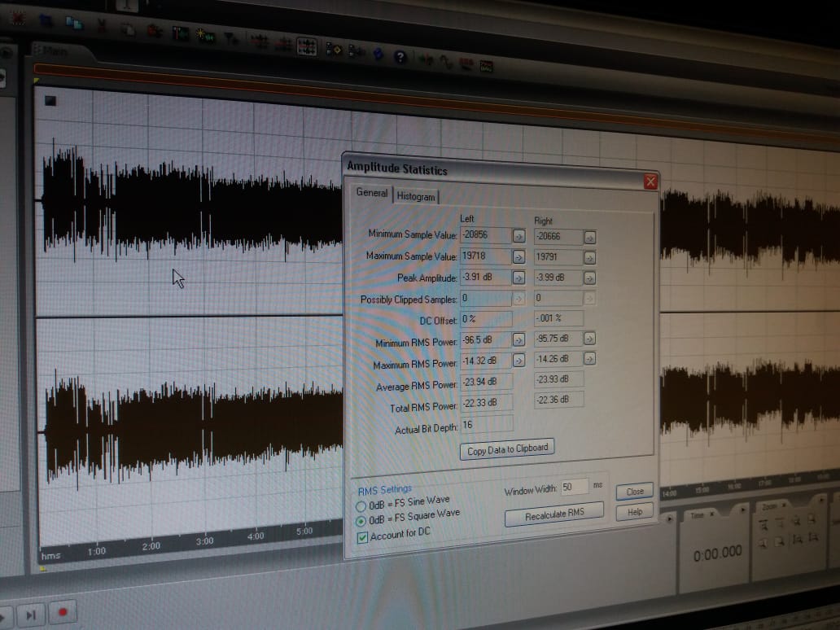Select 0dB = FS Sine Wave option
Image resolution: width=840 pixels, height=630 pixels.
point(361,507)
